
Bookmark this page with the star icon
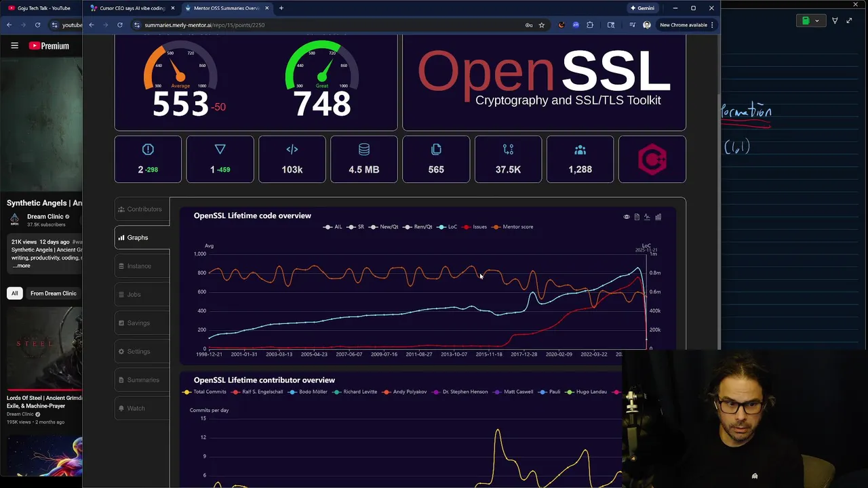click(x=541, y=25)
